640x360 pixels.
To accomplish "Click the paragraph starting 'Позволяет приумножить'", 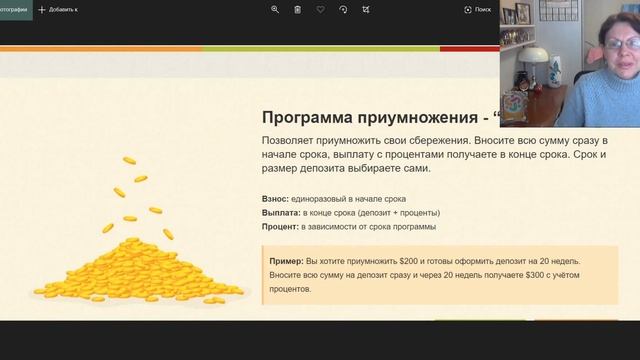I will click(435, 154).
